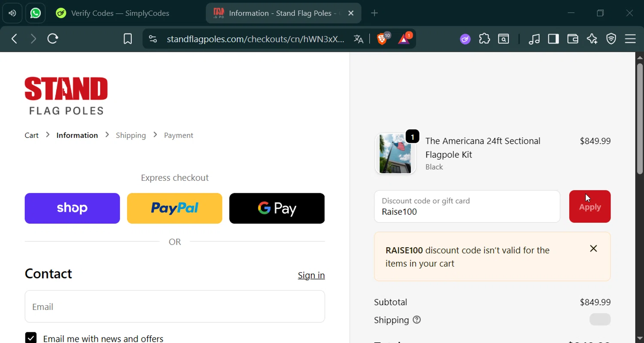View site information icon in address bar
644x343 pixels.
pyautogui.click(x=153, y=39)
